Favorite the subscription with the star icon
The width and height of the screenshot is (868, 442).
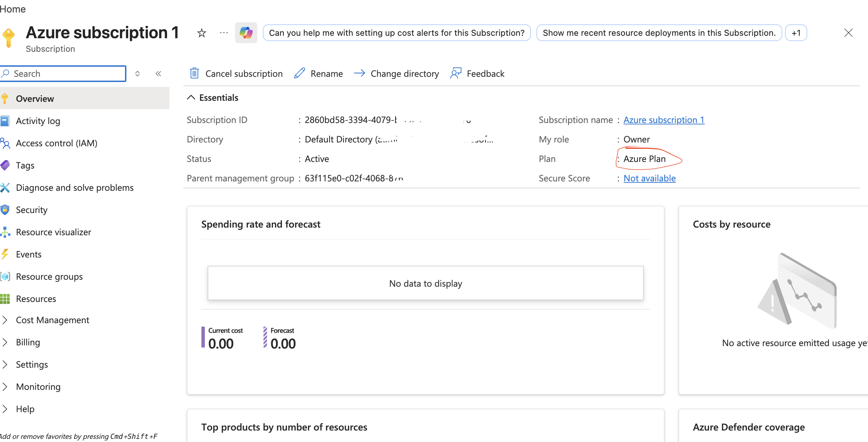point(201,33)
